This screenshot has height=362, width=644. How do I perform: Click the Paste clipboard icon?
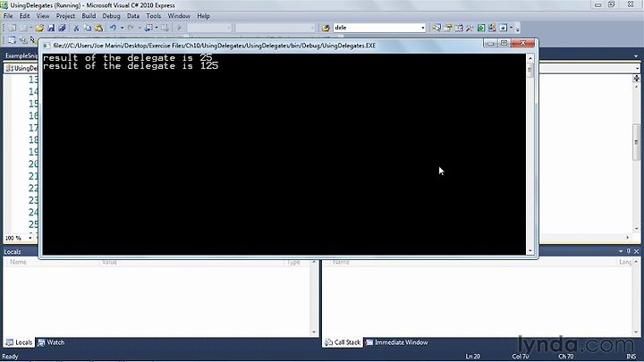(99, 28)
